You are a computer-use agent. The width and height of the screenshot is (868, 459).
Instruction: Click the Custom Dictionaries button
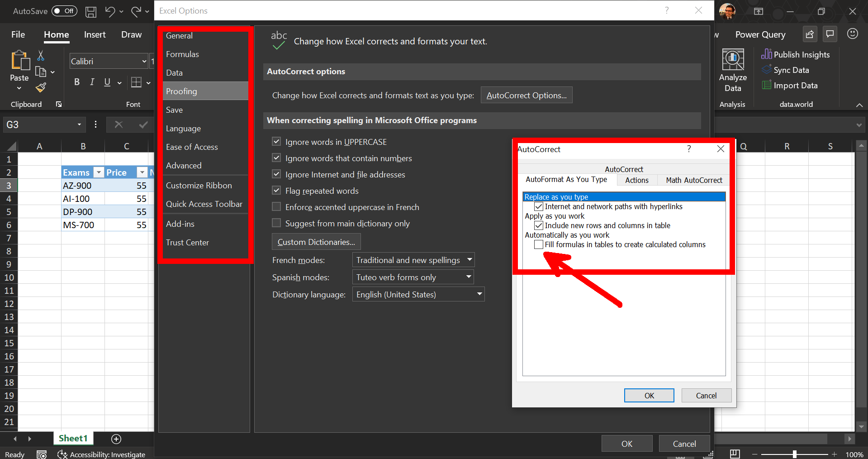click(x=316, y=241)
